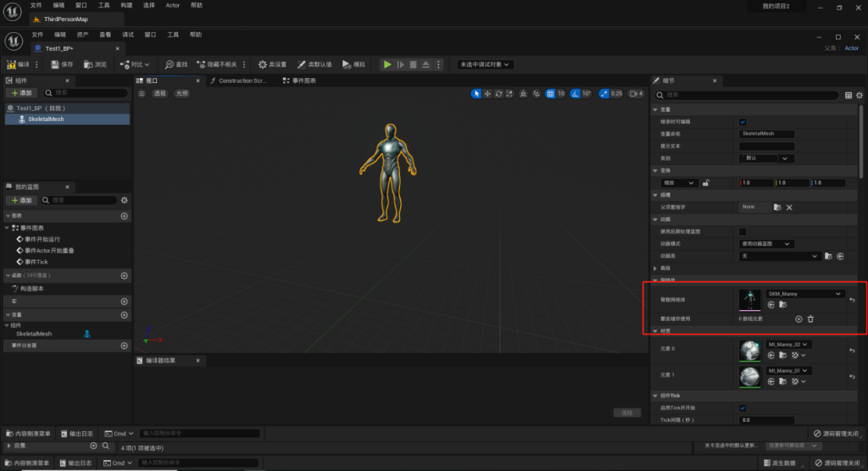The image size is (868, 471).
Task: Click the green Play simulation button
Action: 387,64
